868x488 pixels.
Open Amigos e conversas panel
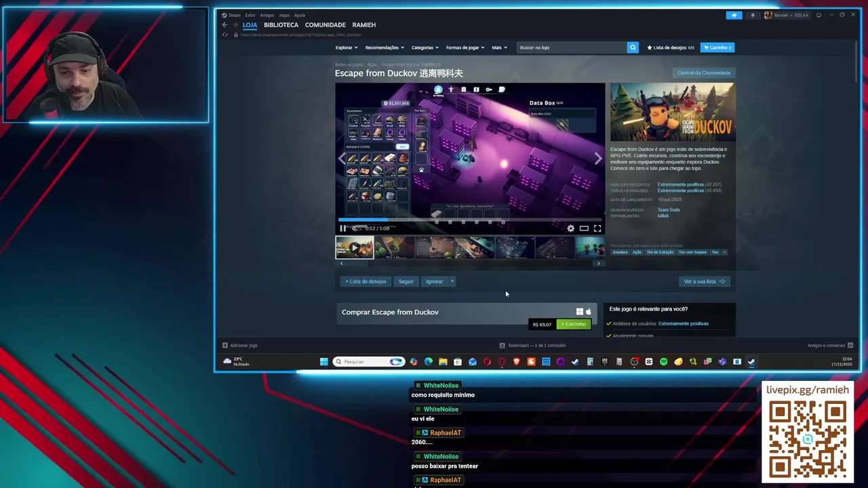click(830, 345)
